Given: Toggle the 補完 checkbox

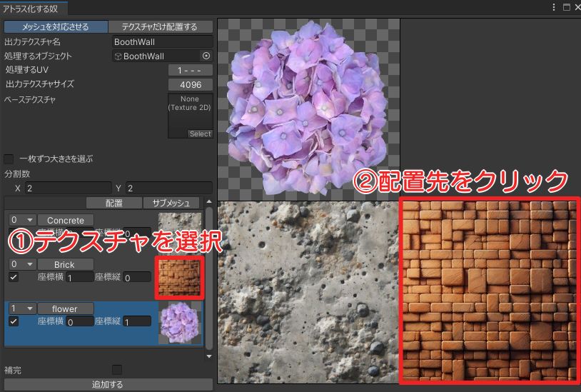Looking at the screenshot, I should [117, 370].
